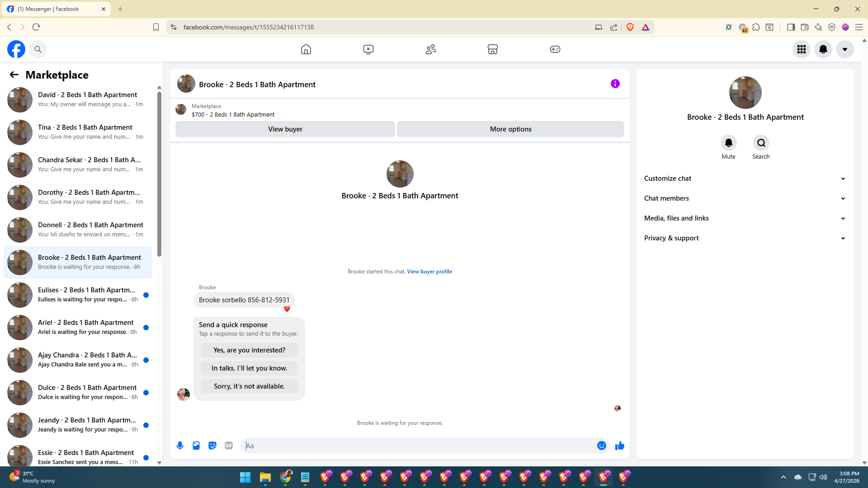Open Eulises' unread conversation

click(x=78, y=295)
